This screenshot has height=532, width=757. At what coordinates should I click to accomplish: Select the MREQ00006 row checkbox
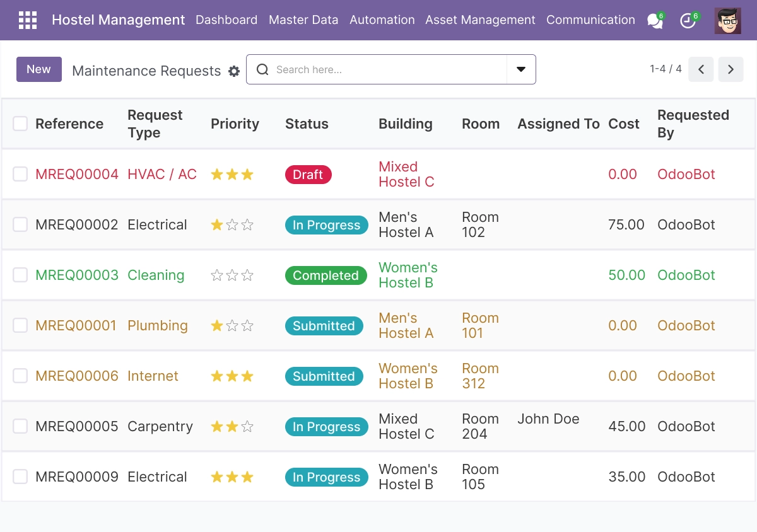point(20,376)
